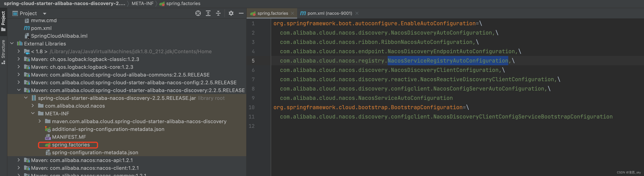Click EnableAutoConfiguration key on line 1
Image resolution: width=644 pixels, height=176 pixels.
coord(438,23)
